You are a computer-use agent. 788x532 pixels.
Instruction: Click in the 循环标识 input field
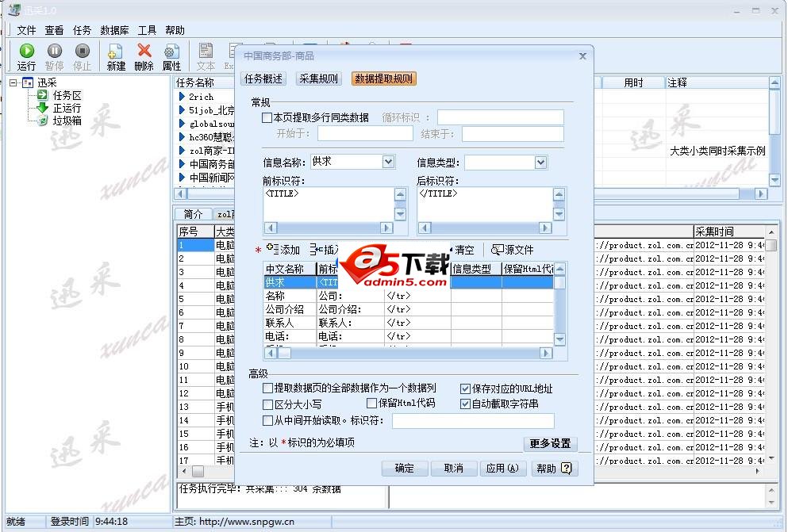pyautogui.click(x=501, y=117)
